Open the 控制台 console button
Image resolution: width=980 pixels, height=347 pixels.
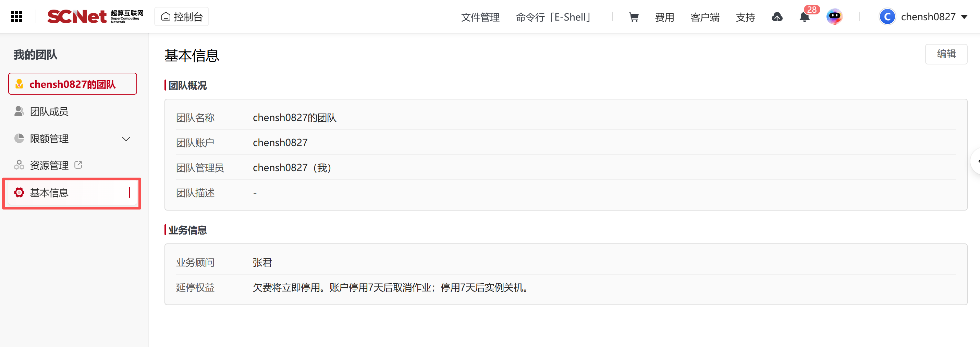coord(182,17)
